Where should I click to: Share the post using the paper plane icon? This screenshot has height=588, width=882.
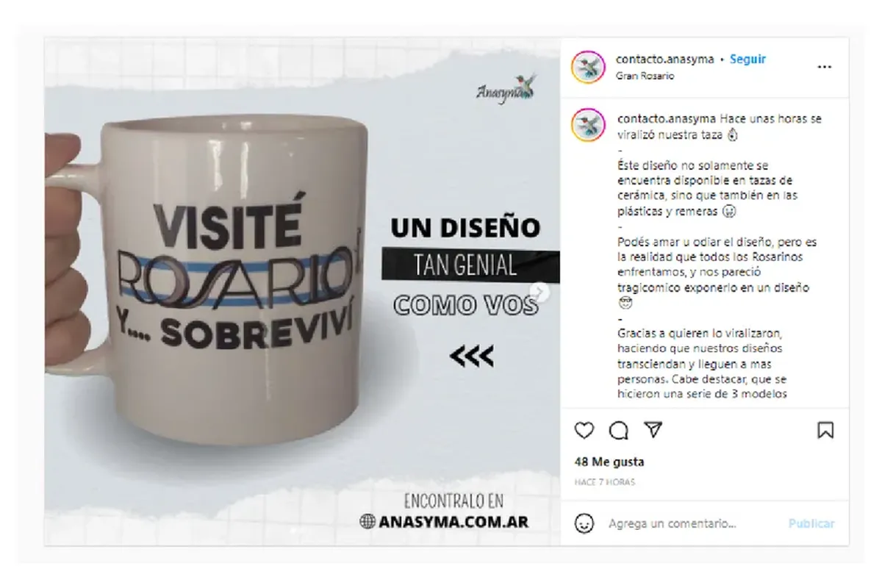click(x=653, y=430)
